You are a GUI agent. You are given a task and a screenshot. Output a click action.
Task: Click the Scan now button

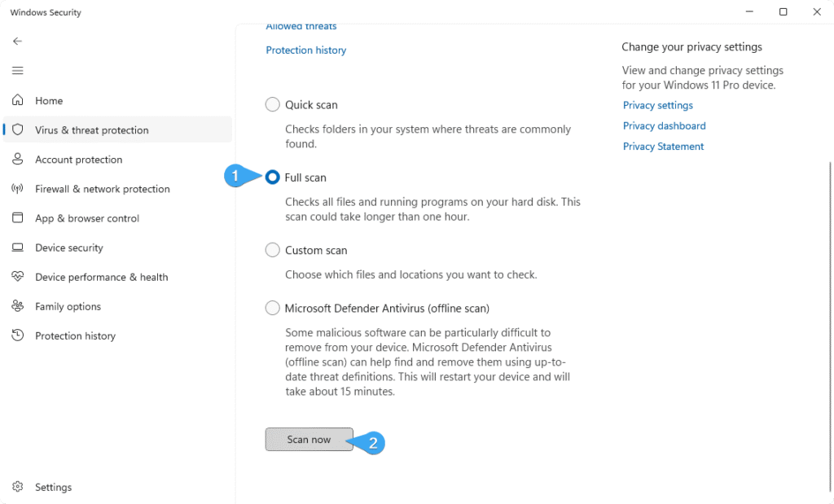click(309, 439)
